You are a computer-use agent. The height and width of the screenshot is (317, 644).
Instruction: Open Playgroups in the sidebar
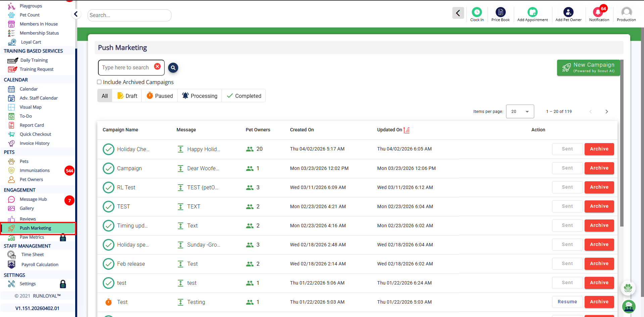(31, 6)
